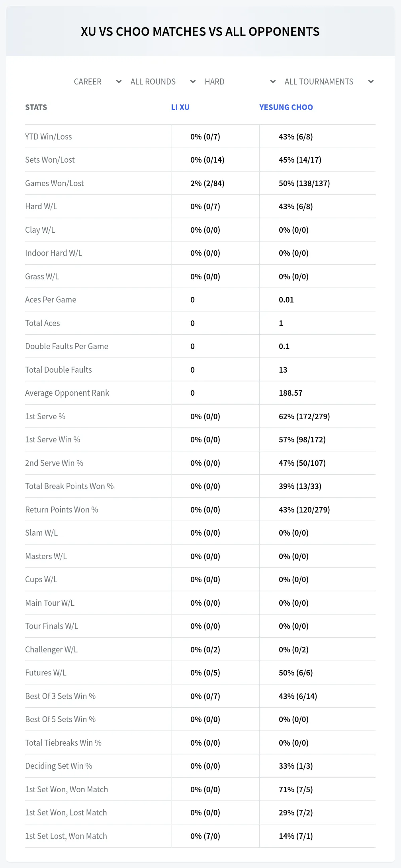401x868 pixels.
Task: Open the LI XU player link
Action: pyautogui.click(x=180, y=107)
